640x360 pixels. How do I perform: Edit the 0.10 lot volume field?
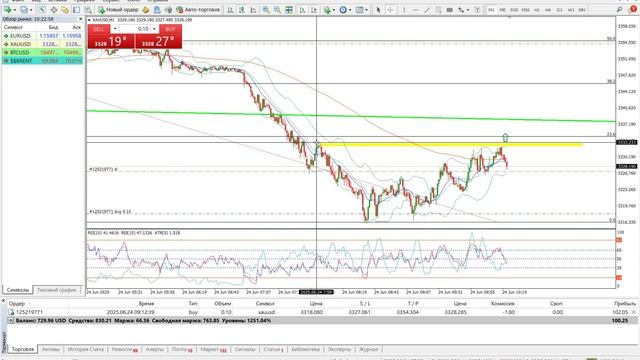(135, 29)
